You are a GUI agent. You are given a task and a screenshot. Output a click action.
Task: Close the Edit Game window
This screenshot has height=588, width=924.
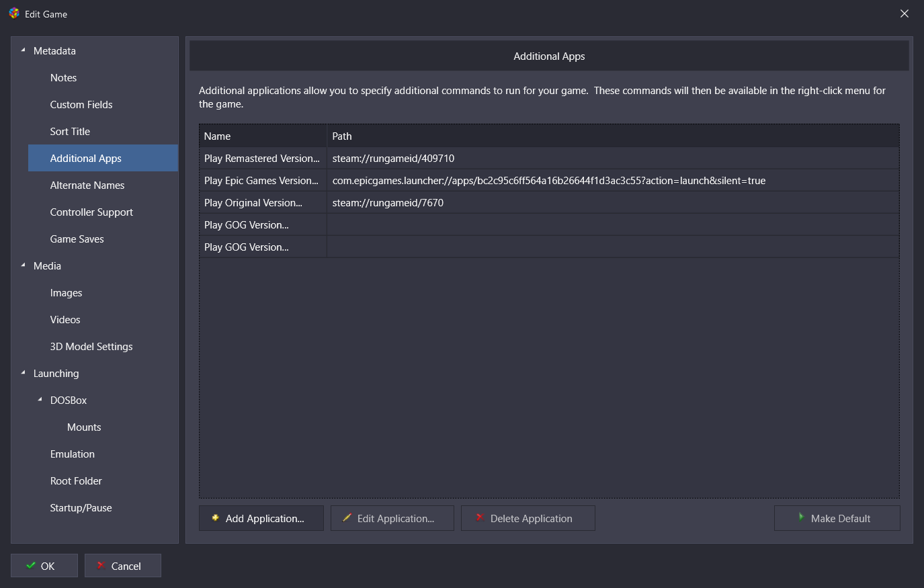coord(905,14)
